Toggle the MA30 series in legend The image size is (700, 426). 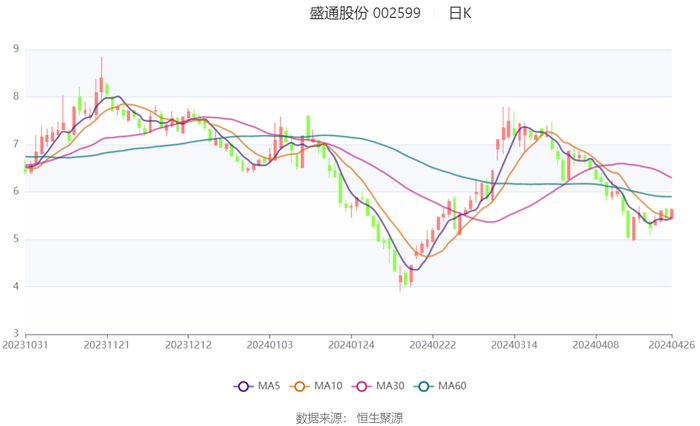point(371,386)
